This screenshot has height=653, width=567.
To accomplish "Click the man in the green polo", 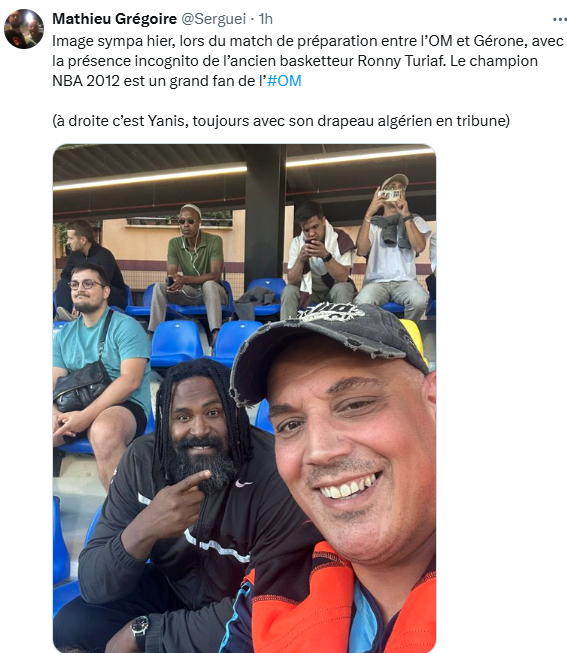I will [x=190, y=269].
